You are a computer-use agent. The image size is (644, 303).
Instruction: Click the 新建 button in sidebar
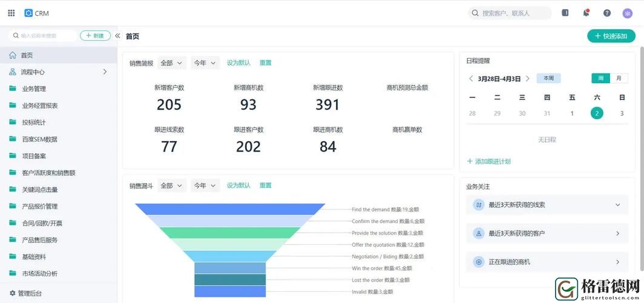click(95, 36)
